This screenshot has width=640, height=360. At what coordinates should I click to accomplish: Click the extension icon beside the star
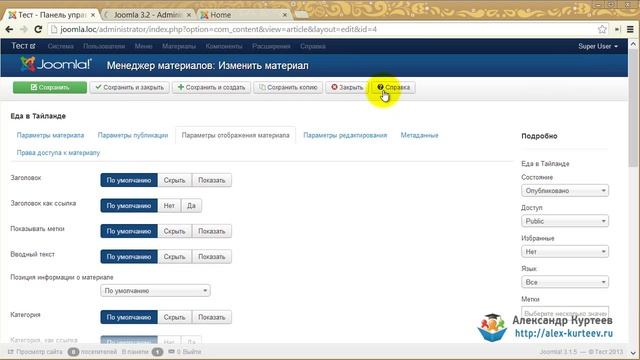tap(617, 29)
